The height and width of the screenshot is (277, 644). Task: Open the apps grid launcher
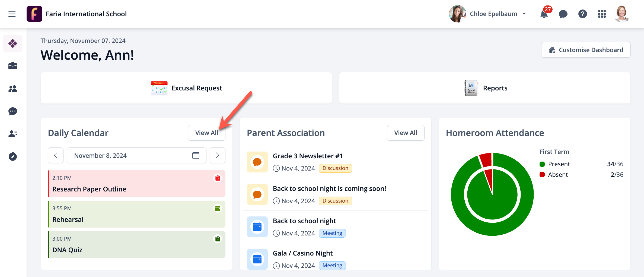[x=602, y=14]
